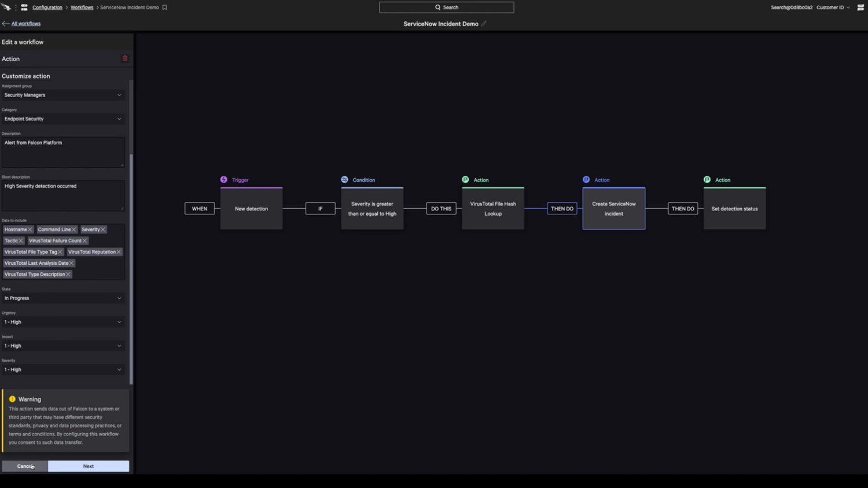Open the main navigation menu icon
This screenshot has width=868, height=488.
(24, 8)
